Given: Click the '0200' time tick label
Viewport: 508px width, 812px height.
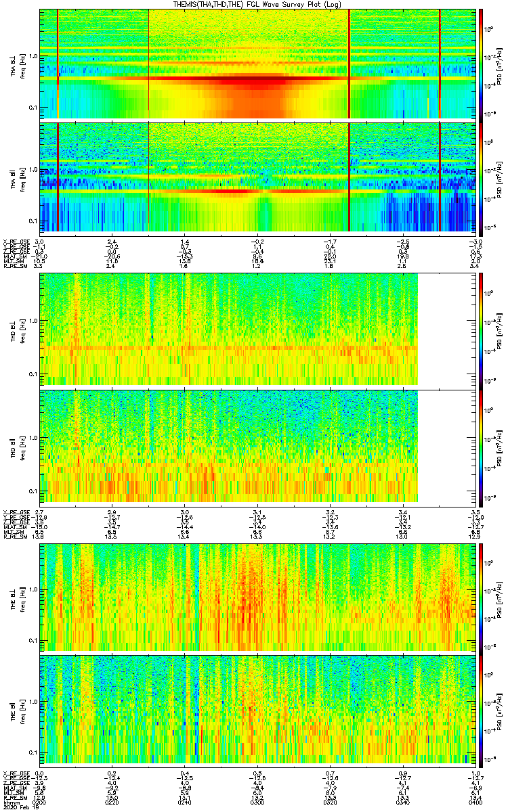Looking at the screenshot, I should click(39, 802).
